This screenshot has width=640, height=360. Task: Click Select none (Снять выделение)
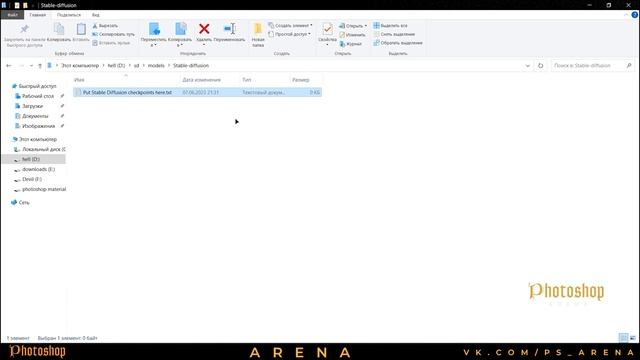[394, 34]
